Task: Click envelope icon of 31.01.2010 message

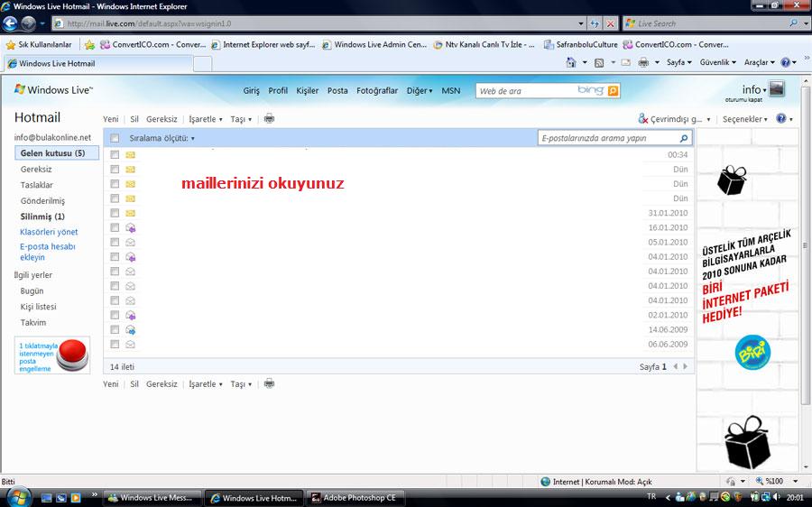Action: pos(130,213)
